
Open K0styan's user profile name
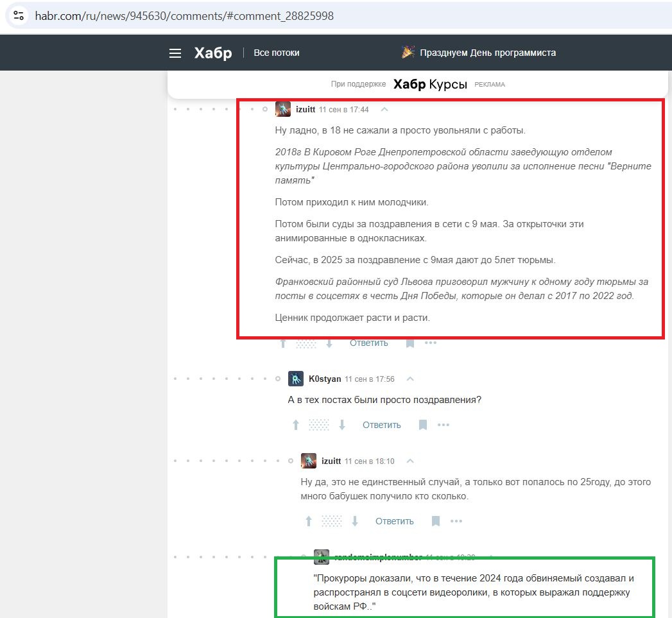click(x=325, y=379)
